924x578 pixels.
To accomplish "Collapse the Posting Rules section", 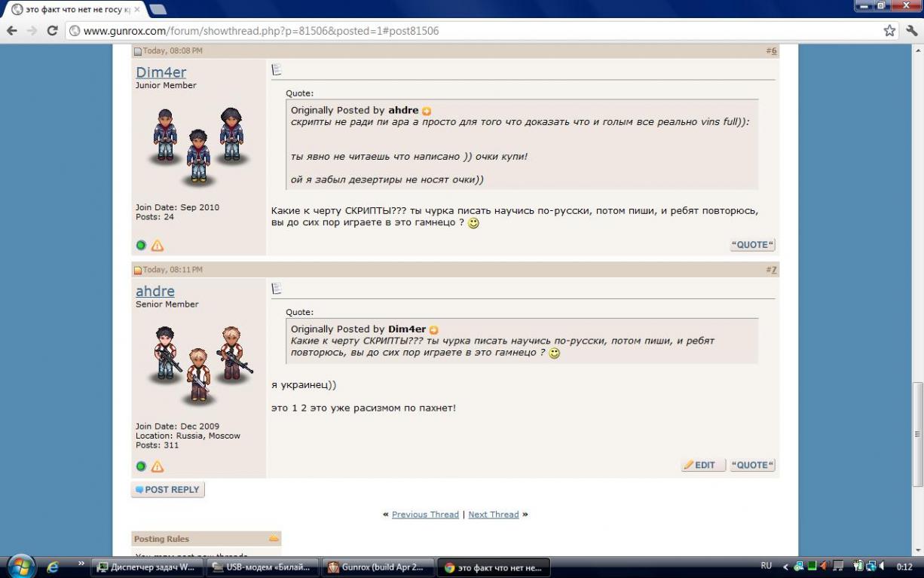I will click(274, 539).
